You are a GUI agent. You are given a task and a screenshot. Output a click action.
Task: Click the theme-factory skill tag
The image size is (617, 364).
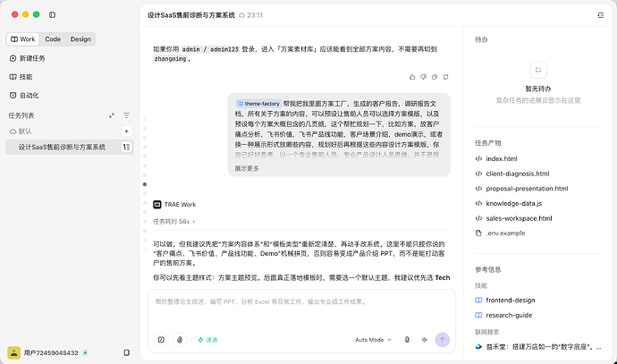[258, 104]
